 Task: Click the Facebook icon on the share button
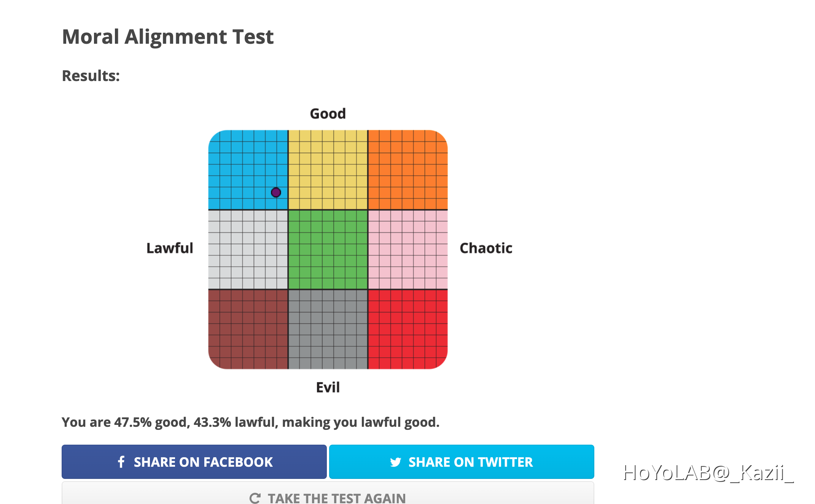[x=121, y=461]
